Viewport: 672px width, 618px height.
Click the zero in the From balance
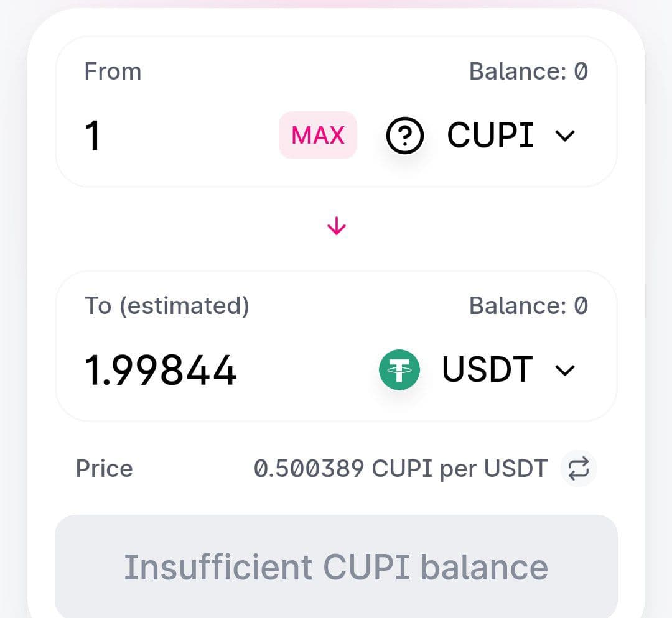(x=581, y=71)
